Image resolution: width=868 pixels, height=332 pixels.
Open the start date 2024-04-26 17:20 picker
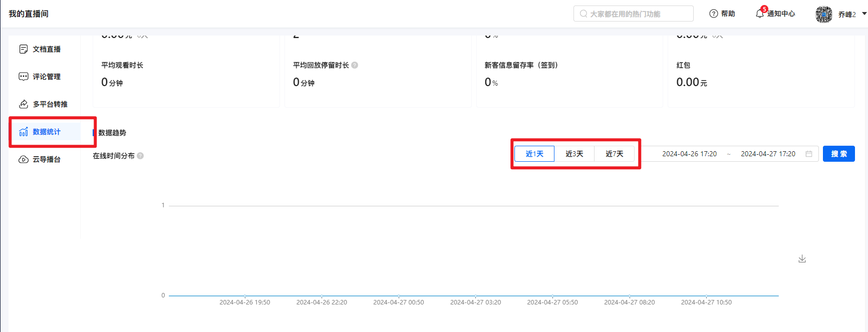click(x=689, y=154)
